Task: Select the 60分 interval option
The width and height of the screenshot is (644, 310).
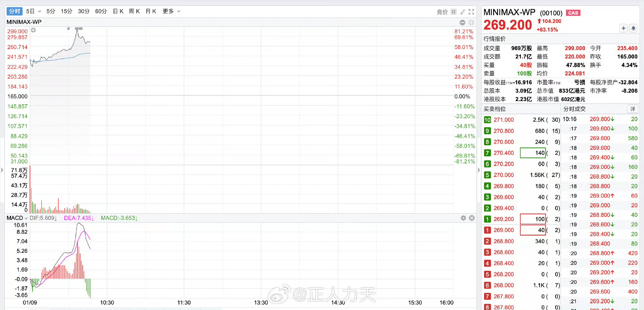Action: [x=101, y=11]
